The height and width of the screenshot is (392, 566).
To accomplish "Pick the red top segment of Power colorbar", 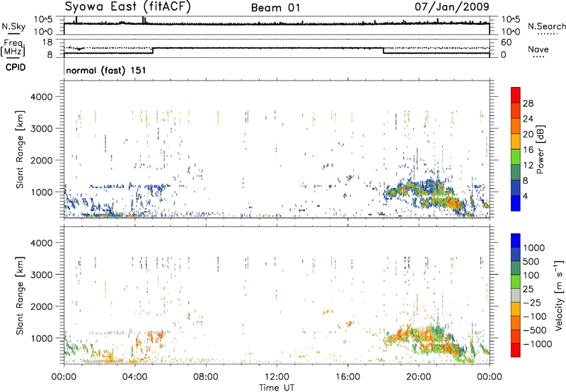I will [516, 95].
